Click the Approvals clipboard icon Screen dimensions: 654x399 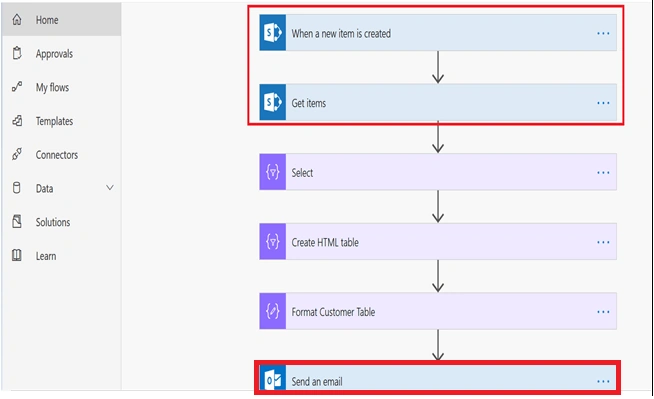point(17,53)
